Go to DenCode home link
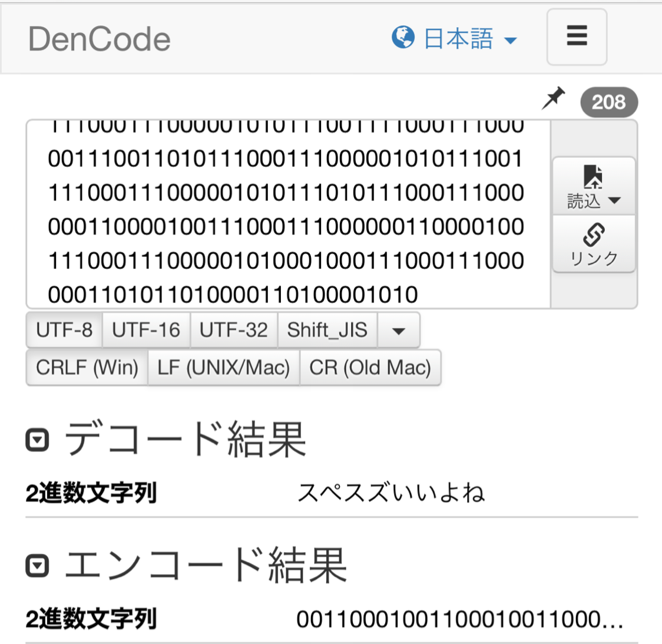662x644 pixels. click(100, 39)
